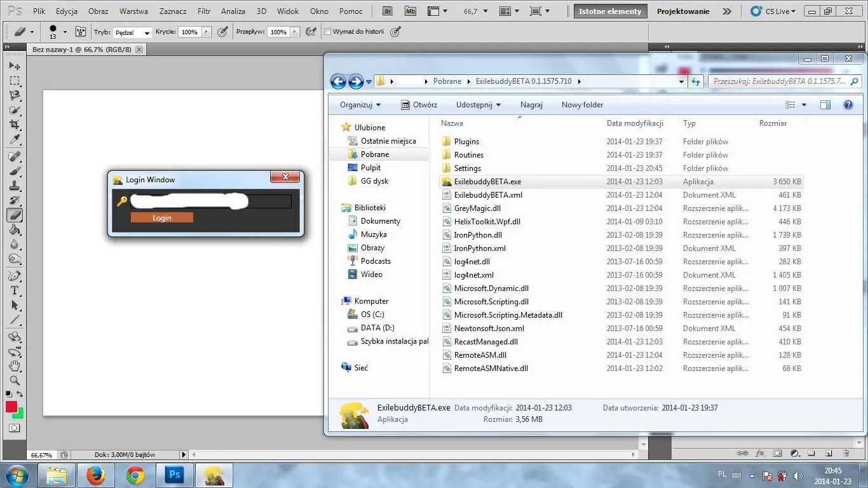Toggle the preview pane in Explorer
The width and height of the screenshot is (868, 488).
click(825, 105)
